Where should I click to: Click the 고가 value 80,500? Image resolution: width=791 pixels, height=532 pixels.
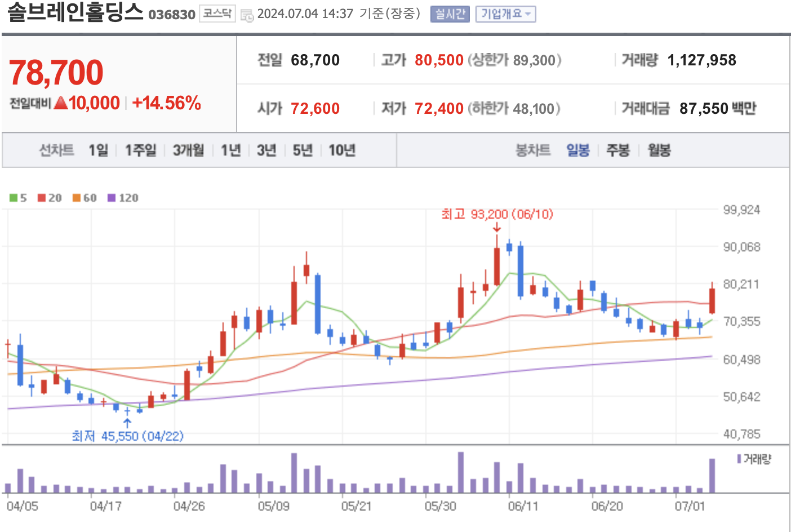[439, 60]
